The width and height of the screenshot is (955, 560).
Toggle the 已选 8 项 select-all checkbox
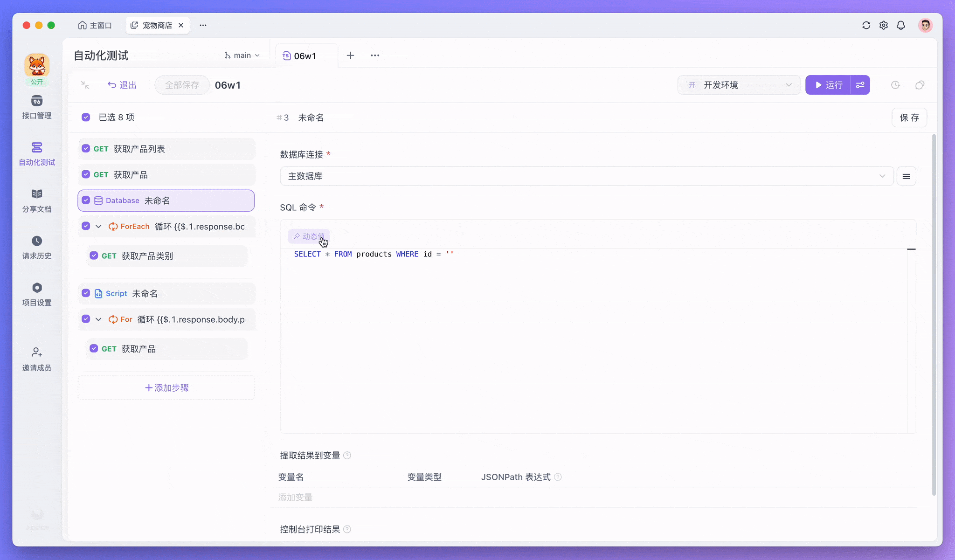[86, 118]
